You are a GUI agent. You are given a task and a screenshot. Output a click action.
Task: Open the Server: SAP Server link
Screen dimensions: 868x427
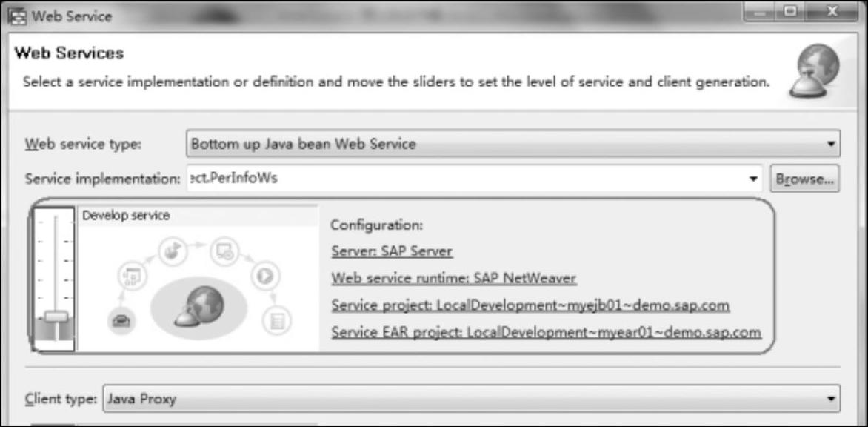pyautogui.click(x=392, y=251)
